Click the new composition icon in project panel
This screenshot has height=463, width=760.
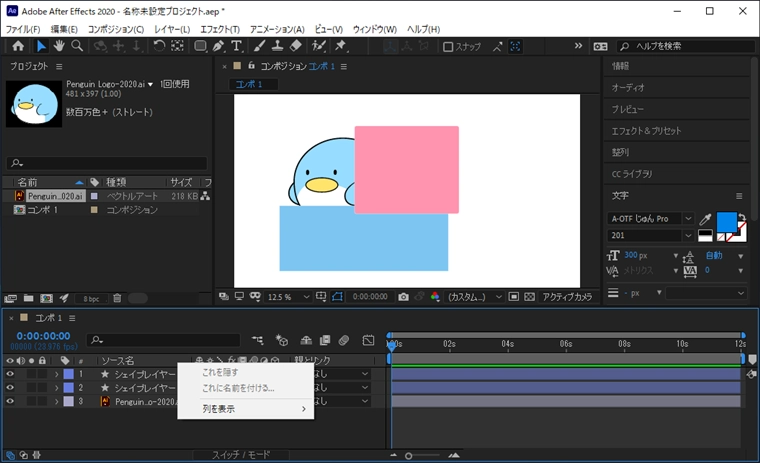[x=47, y=298]
